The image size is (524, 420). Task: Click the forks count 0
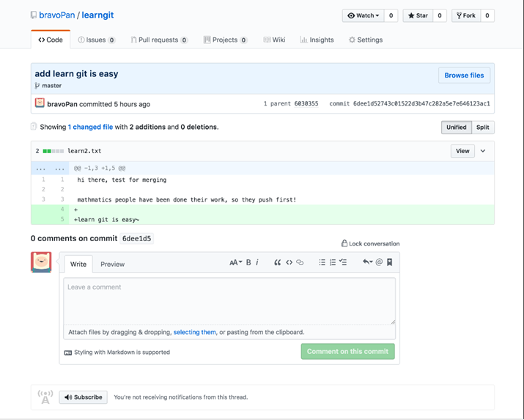pos(487,15)
